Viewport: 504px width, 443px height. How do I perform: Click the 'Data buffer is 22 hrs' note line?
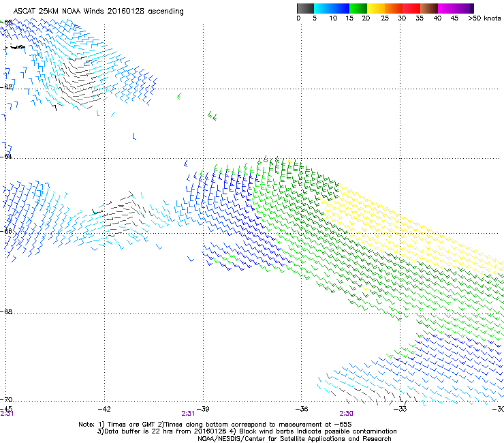point(247,431)
